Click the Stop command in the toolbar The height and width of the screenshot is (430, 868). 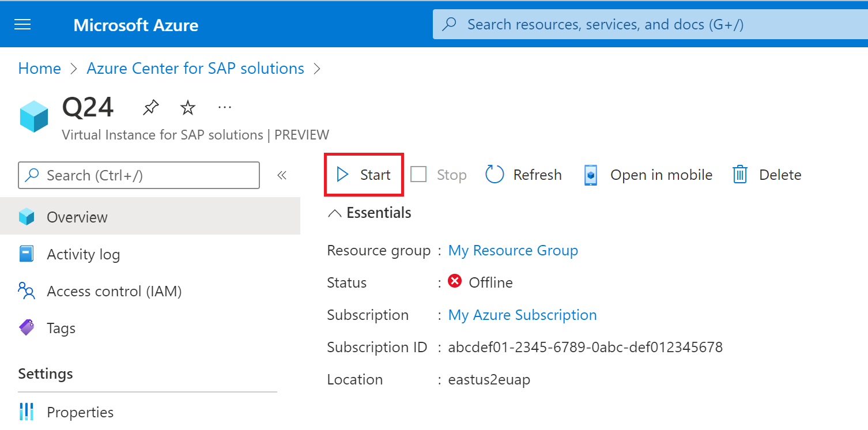439,175
